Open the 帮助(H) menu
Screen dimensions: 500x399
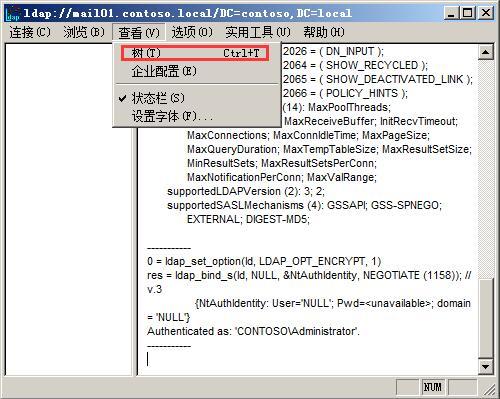coord(324,32)
